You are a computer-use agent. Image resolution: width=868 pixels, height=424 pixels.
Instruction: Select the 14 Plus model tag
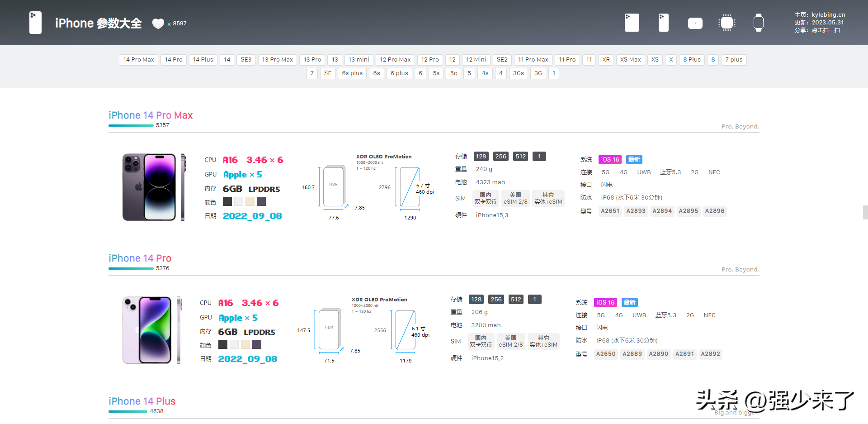pos(203,60)
